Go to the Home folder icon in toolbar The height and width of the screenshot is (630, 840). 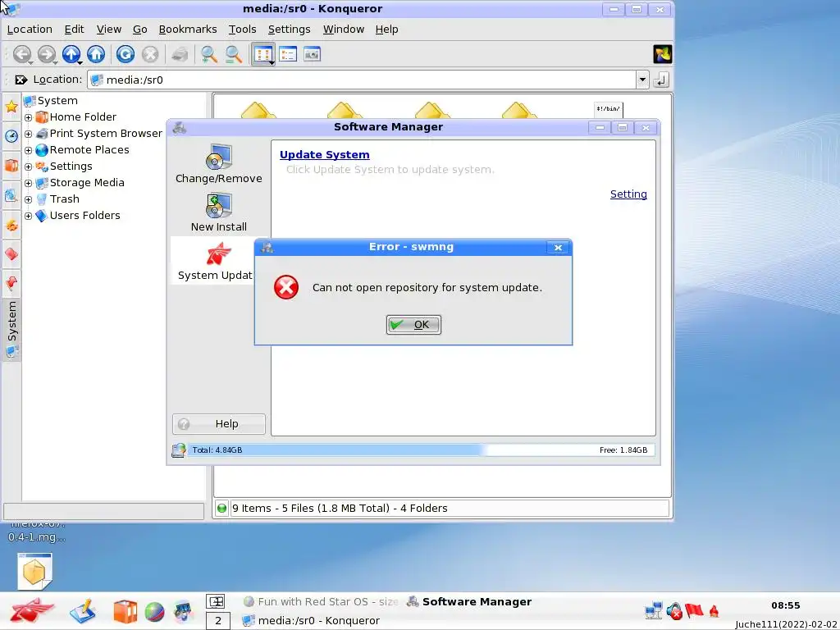(x=96, y=54)
